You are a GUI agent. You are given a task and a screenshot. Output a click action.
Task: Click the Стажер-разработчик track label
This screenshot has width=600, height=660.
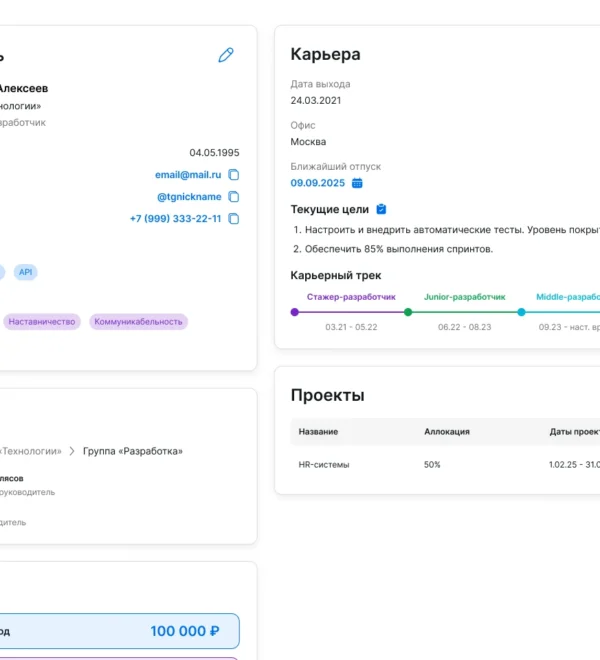point(351,297)
